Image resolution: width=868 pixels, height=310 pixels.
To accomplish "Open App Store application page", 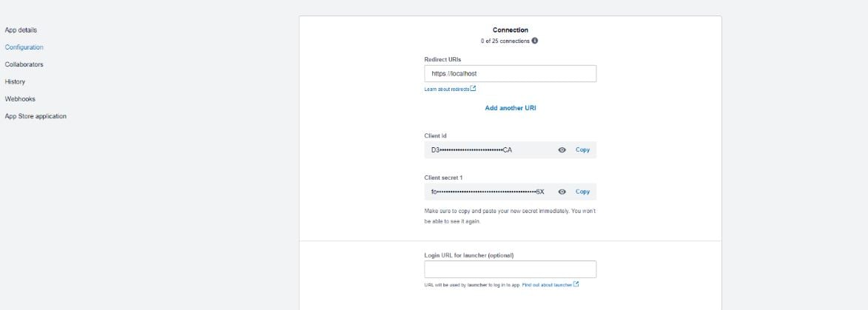I will pyautogui.click(x=36, y=116).
